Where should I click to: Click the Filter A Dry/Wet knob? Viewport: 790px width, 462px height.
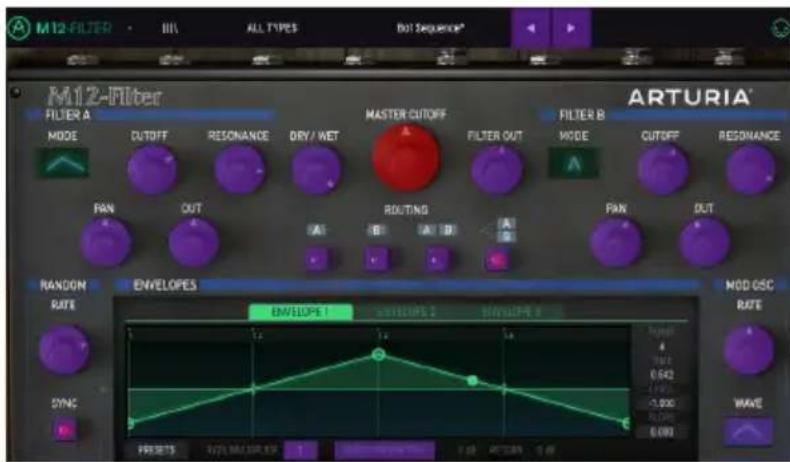click(316, 170)
